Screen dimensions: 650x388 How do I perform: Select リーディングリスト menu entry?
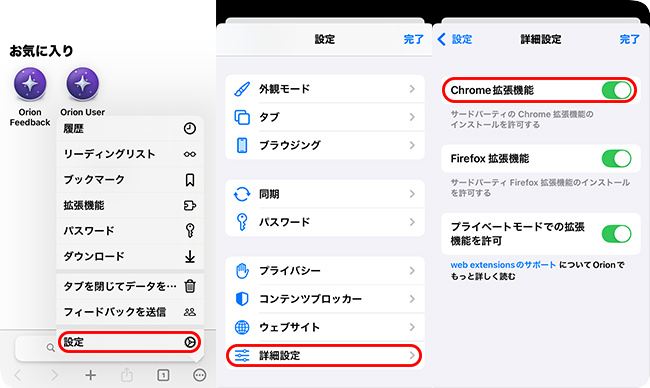point(130,154)
